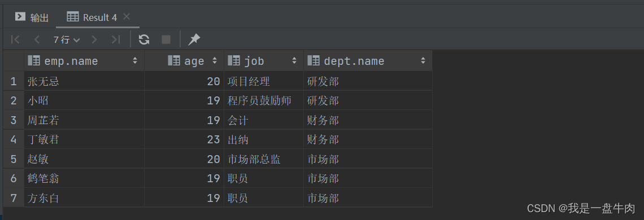This screenshot has height=220, width=644.
Task: Pin the Result 4 tab
Action: click(194, 39)
